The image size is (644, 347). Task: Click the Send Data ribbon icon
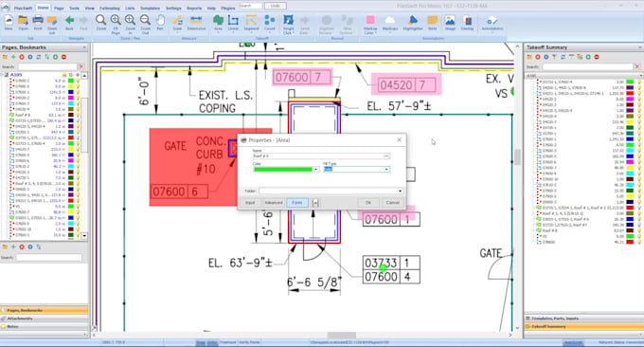pyautogui.click(x=304, y=24)
